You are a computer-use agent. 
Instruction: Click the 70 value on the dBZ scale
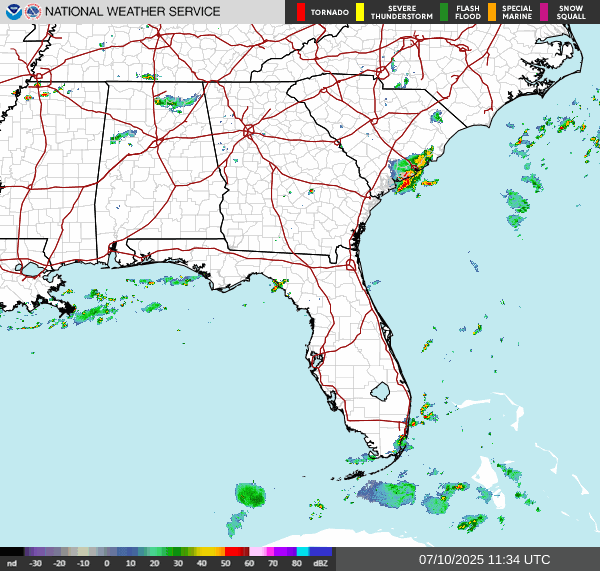coord(273,563)
